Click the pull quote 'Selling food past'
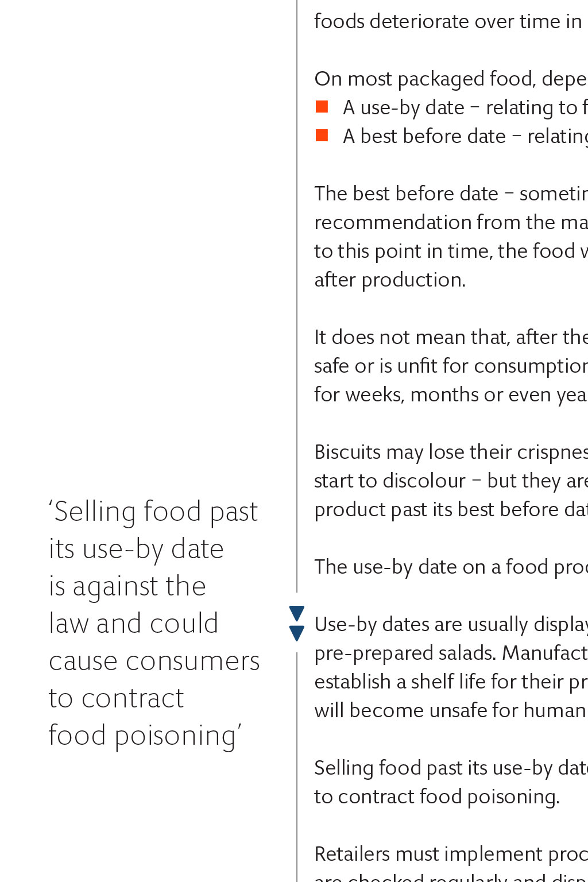 [x=154, y=624]
